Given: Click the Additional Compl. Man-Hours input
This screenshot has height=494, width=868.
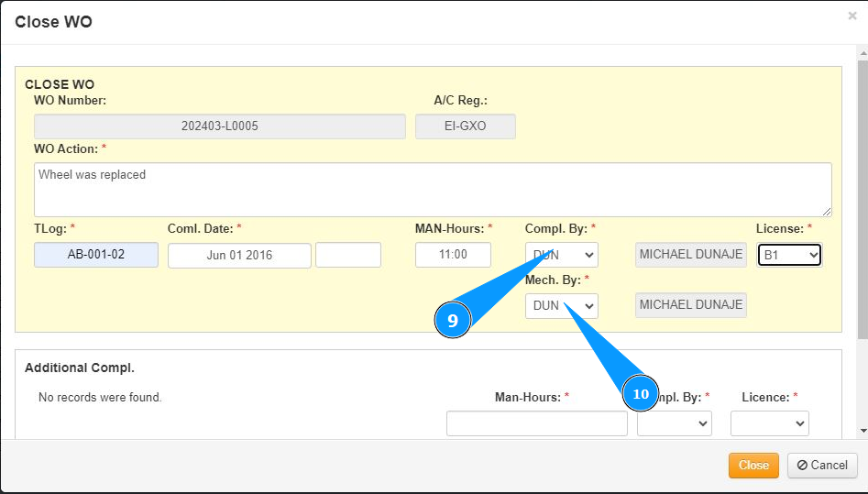Looking at the screenshot, I should tap(536, 423).
